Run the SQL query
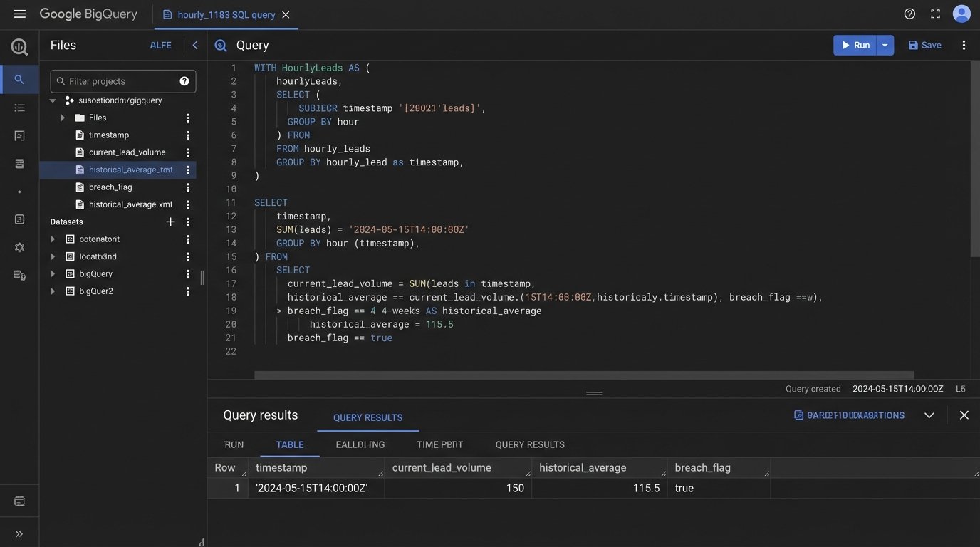The image size is (980, 547). [x=855, y=45]
